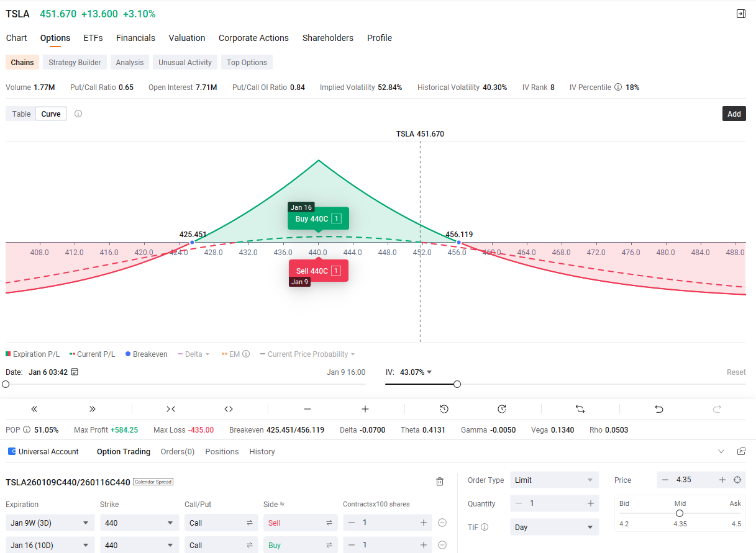Click the double left chevron strategy shift icon
The image size is (756, 553).
[34, 409]
